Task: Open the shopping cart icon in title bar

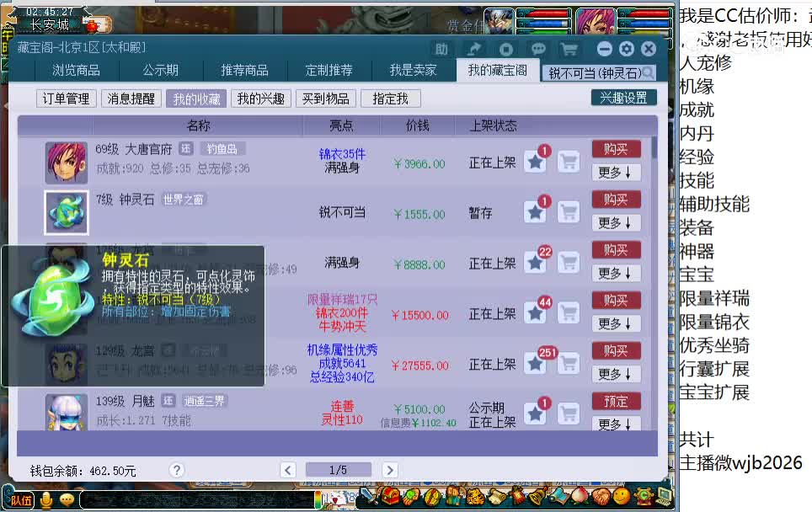Action: tap(569, 49)
